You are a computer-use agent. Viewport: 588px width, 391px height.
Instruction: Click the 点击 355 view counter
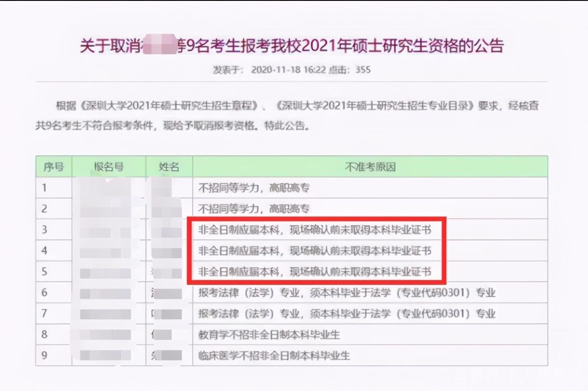coord(350,70)
